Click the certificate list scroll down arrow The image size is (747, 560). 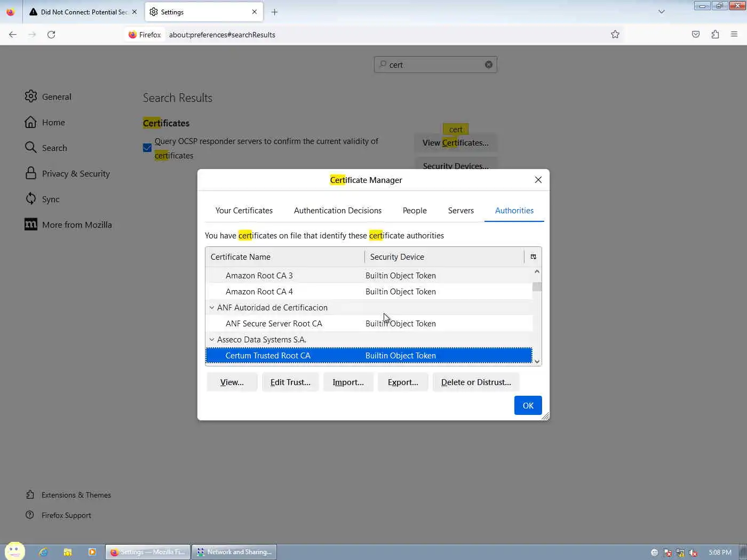tap(537, 361)
